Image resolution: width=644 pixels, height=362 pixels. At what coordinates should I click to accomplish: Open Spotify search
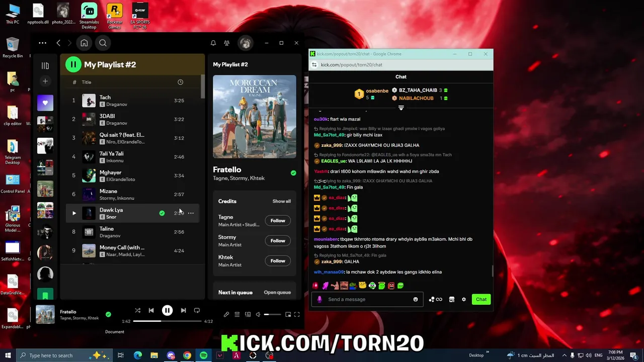tap(103, 43)
